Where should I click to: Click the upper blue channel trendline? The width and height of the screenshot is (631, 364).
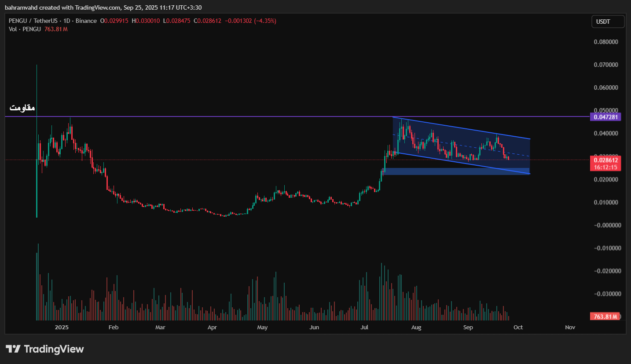462,128
